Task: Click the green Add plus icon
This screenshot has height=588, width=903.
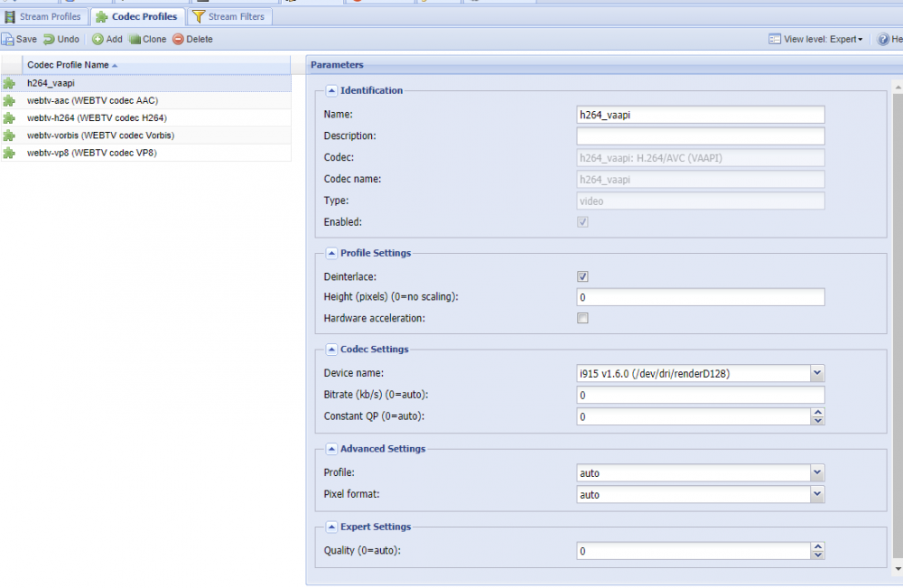Action: [98, 39]
